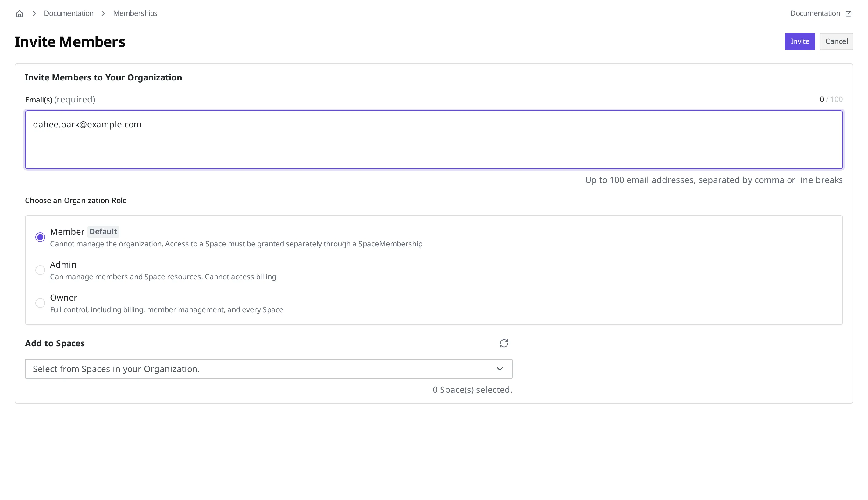Click the 'Up to 100 email addresses' hint
Viewport: 868px width, 500px height.
(x=713, y=180)
